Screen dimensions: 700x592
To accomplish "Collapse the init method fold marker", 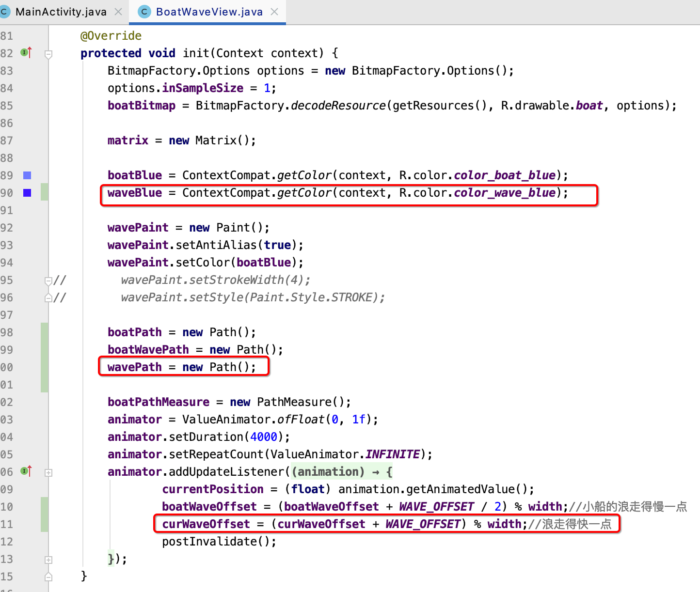I will click(x=48, y=54).
